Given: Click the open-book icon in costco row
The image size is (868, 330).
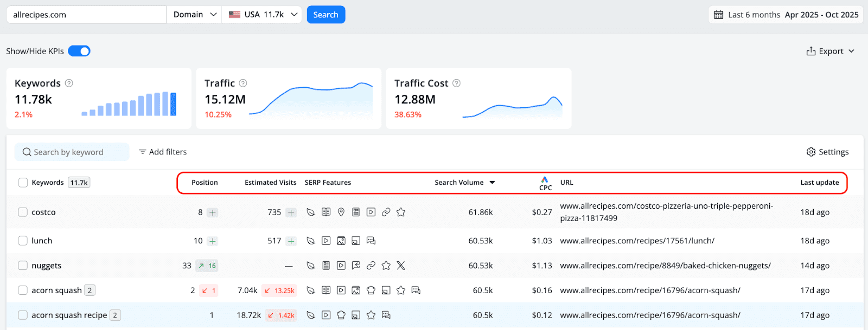Looking at the screenshot, I should 326,212.
